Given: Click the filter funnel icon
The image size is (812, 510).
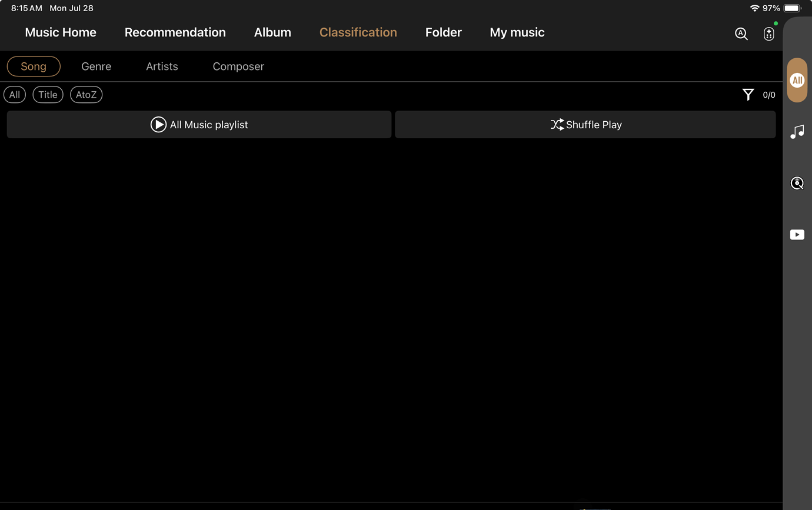Looking at the screenshot, I should tap(748, 95).
